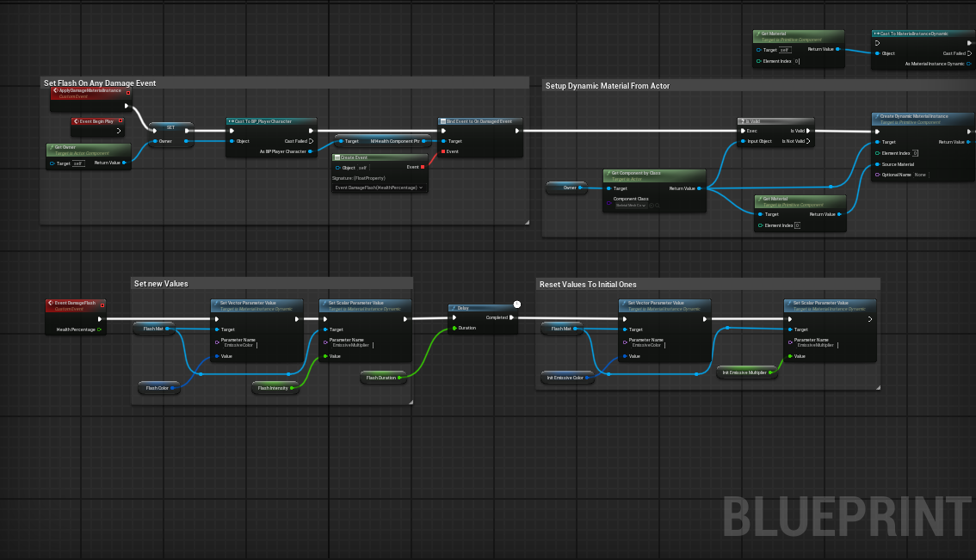The height and width of the screenshot is (560, 976).
Task: Open Event DamageFlash(HealthPercentage) signature dropdown
Action: coord(379,188)
